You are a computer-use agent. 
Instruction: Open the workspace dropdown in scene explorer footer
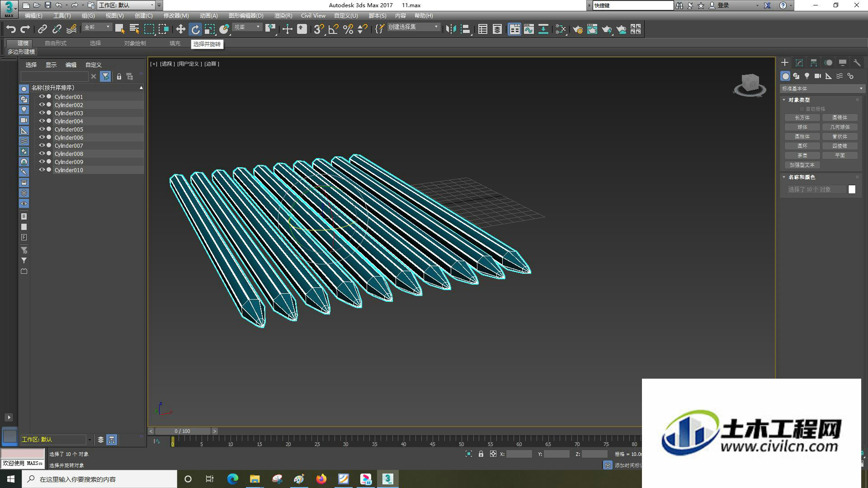click(x=89, y=440)
